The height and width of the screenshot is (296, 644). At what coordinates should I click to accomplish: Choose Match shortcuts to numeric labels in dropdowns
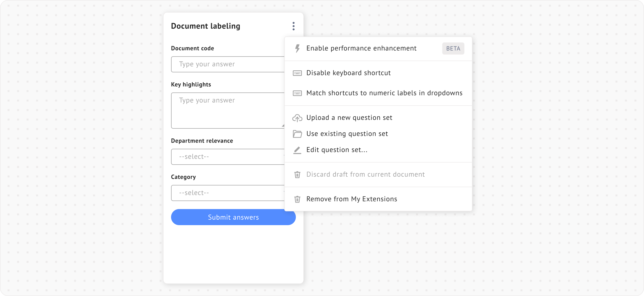pos(384,93)
